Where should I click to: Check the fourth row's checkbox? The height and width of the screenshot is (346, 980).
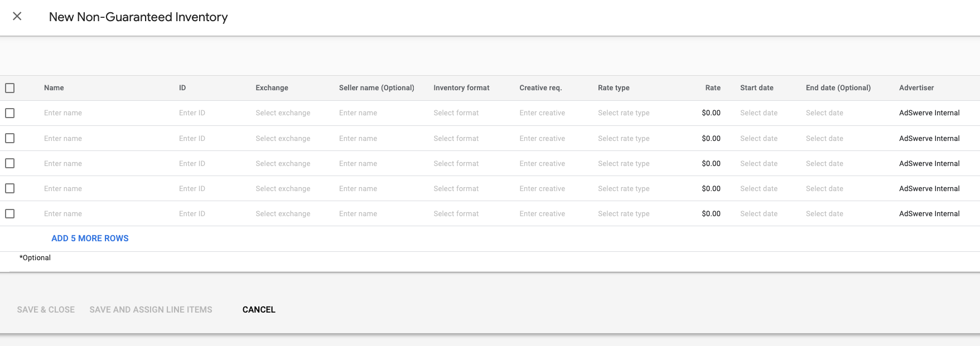[x=10, y=188]
